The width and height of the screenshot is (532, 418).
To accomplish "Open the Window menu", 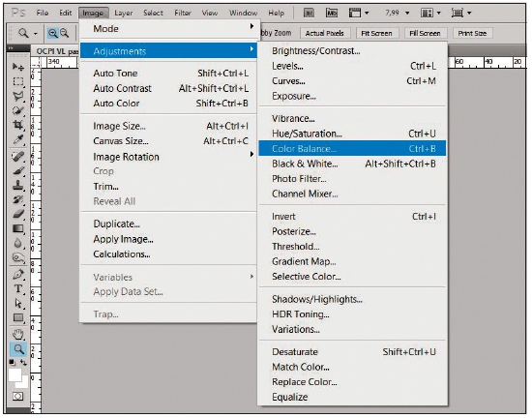I will pos(243,13).
